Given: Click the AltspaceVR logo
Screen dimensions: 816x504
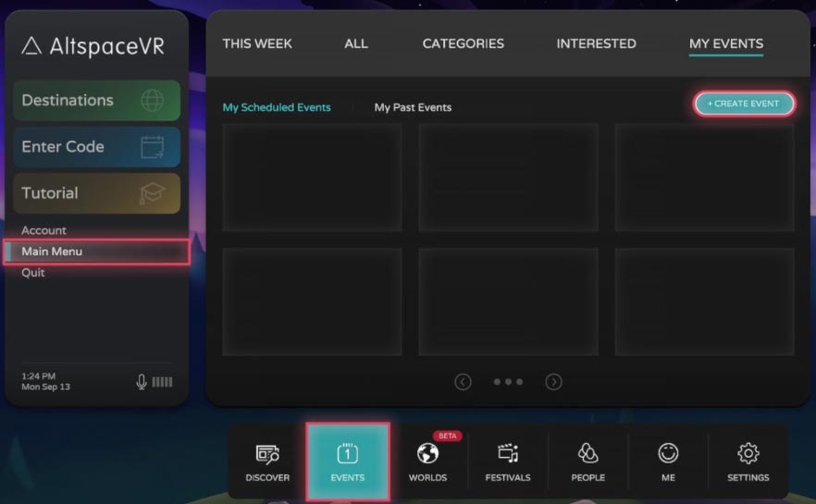Looking at the screenshot, I should pos(93,45).
